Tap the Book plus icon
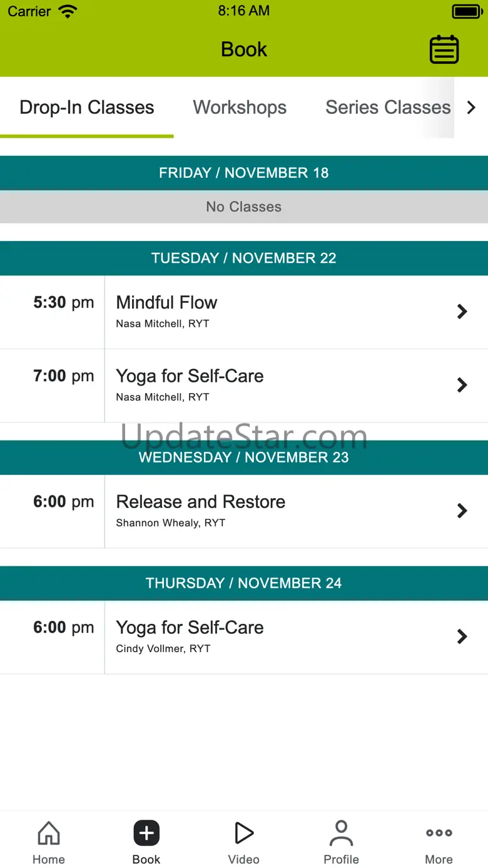This screenshot has height=868, width=488. point(146,834)
